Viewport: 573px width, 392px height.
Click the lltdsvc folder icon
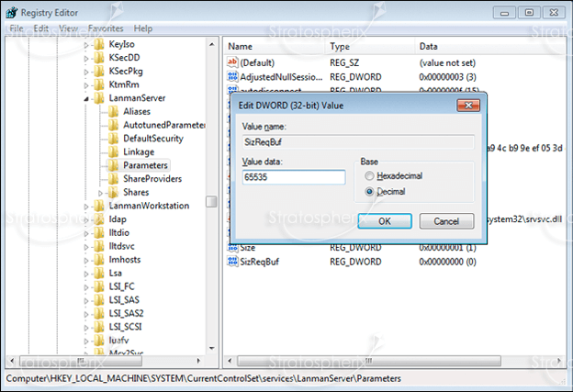[x=98, y=246]
